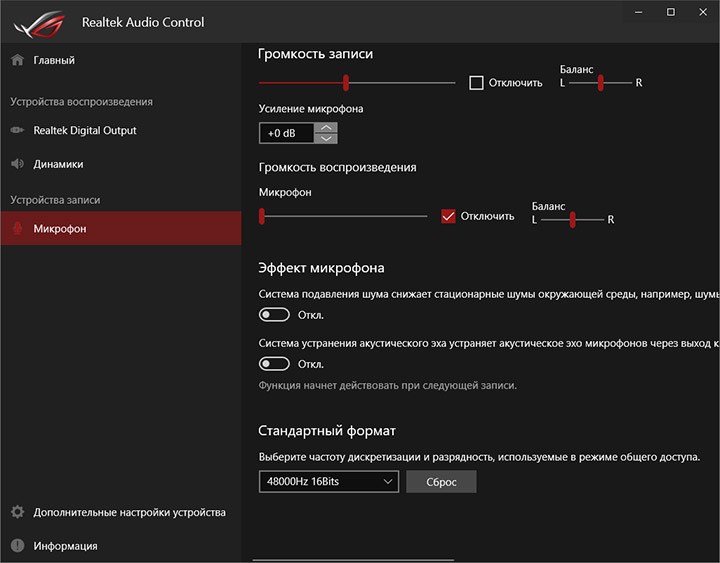
Task: Open the Динамики playback device page
Action: pyautogui.click(x=58, y=164)
